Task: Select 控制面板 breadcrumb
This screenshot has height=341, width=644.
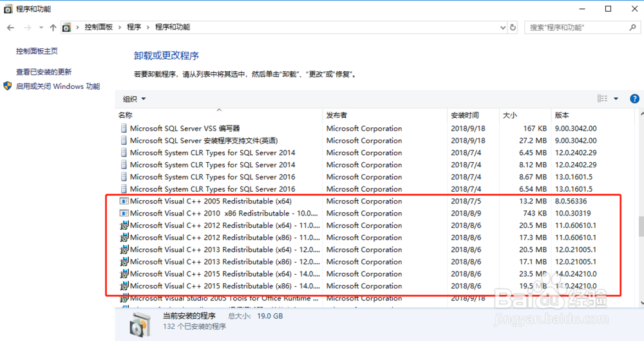Action: click(x=99, y=27)
